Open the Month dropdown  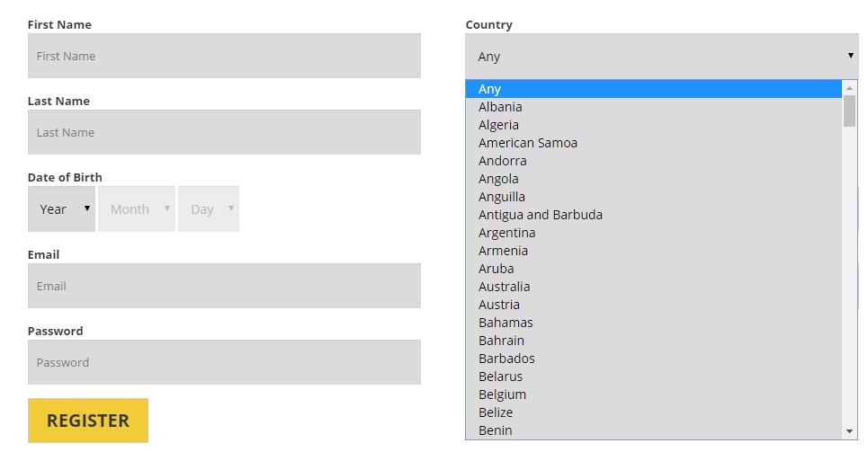137,209
